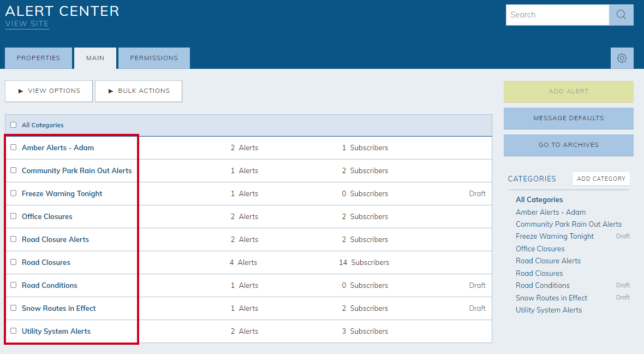
Task: Select All Categories in the sidebar
Action: 539,200
